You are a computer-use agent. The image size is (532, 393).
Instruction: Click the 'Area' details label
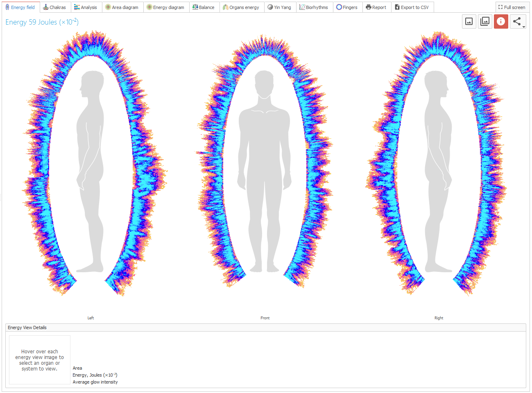77,368
